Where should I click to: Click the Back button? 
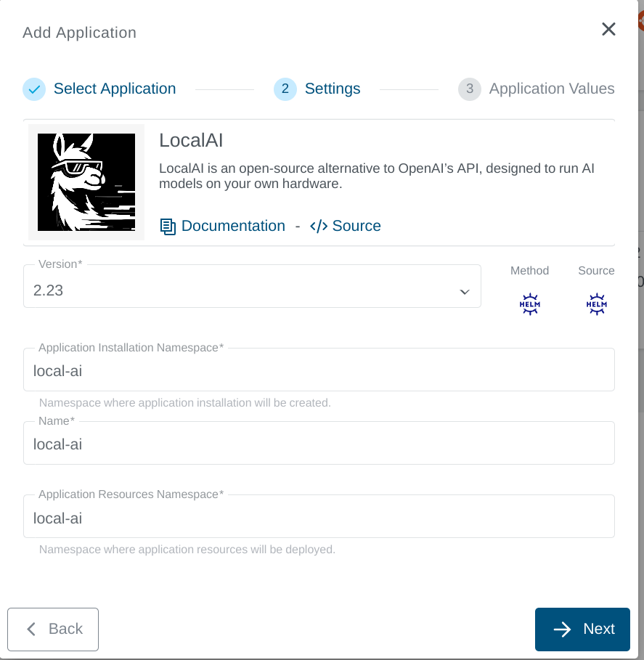pyautogui.click(x=52, y=629)
